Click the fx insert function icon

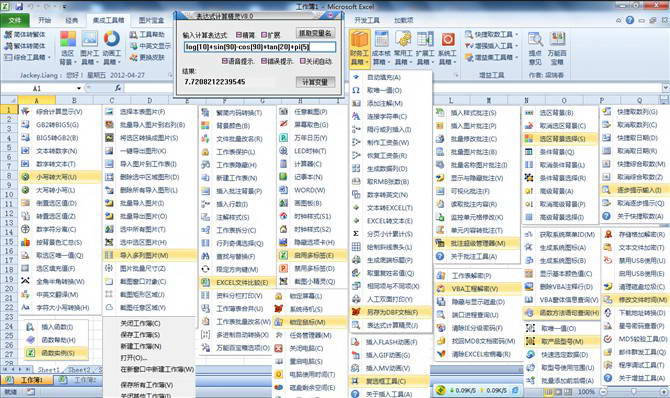click(118, 88)
